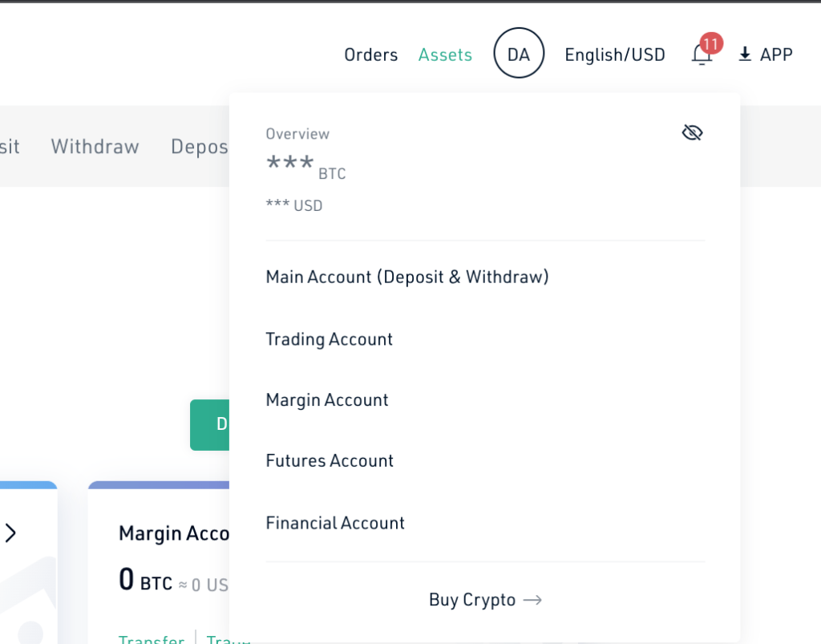Screen dimensions: 821x644
Task: Click the DA profile avatar
Action: click(519, 54)
